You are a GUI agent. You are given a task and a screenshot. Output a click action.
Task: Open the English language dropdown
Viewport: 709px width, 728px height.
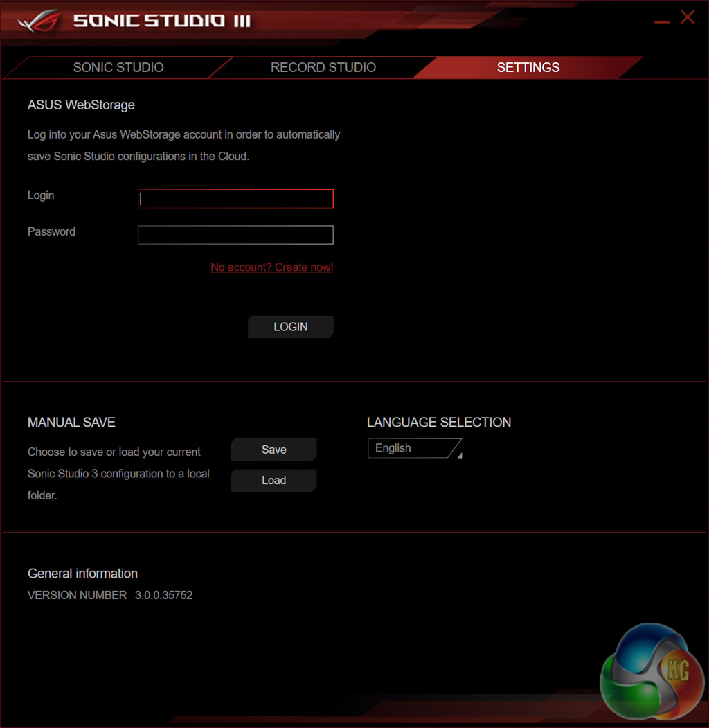[x=415, y=448]
